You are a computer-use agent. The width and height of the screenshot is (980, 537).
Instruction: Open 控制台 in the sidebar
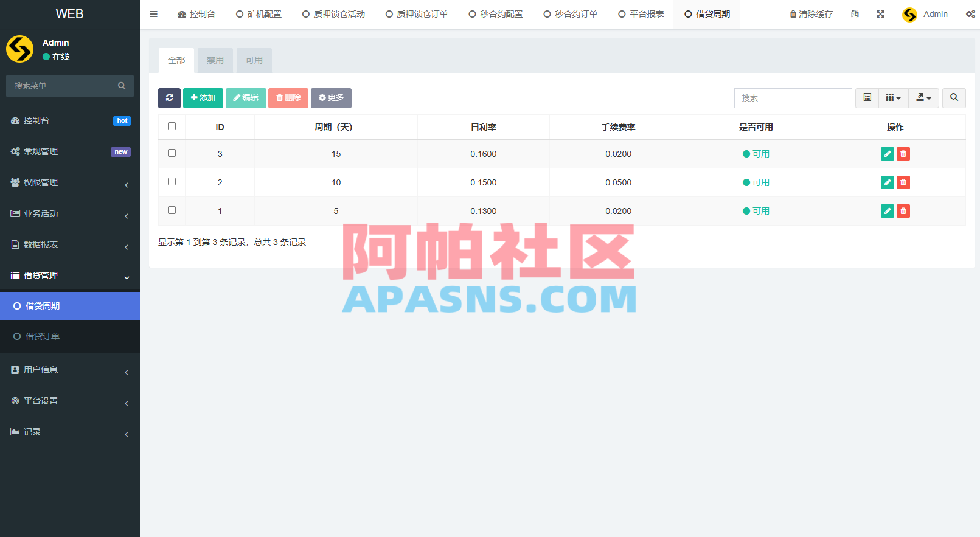(70, 120)
